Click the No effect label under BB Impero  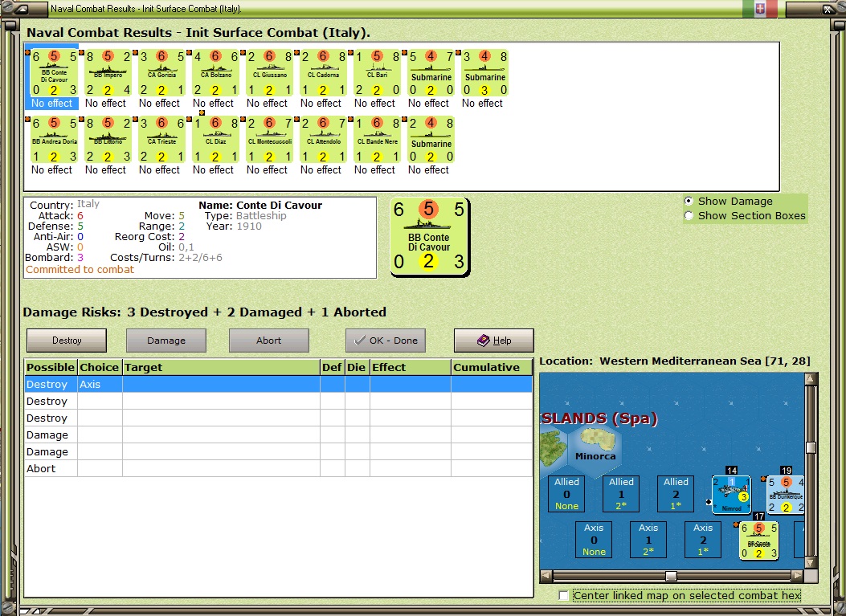pyautogui.click(x=105, y=103)
